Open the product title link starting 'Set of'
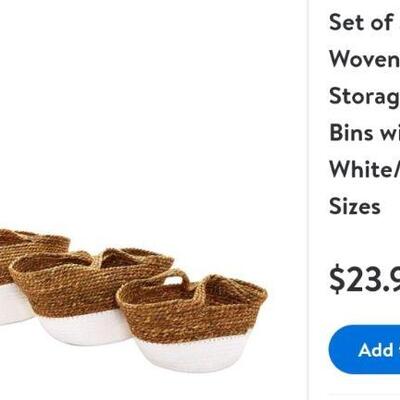400x400 pixels. pos(364,114)
